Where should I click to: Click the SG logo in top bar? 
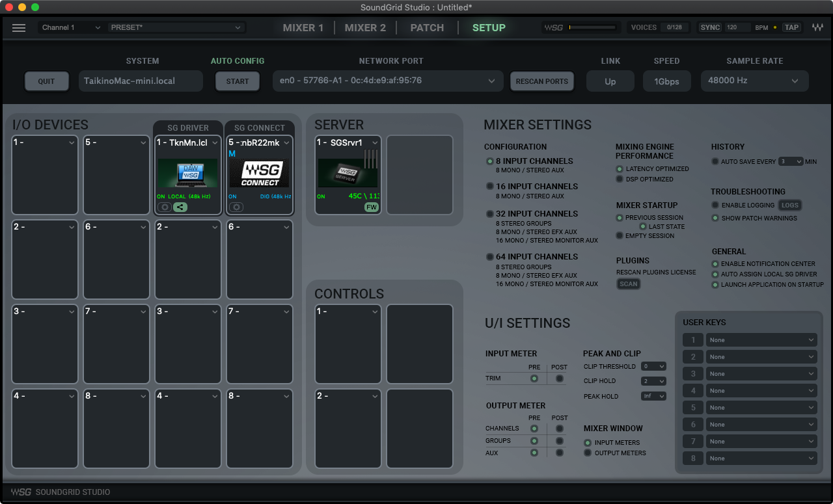pyautogui.click(x=554, y=27)
